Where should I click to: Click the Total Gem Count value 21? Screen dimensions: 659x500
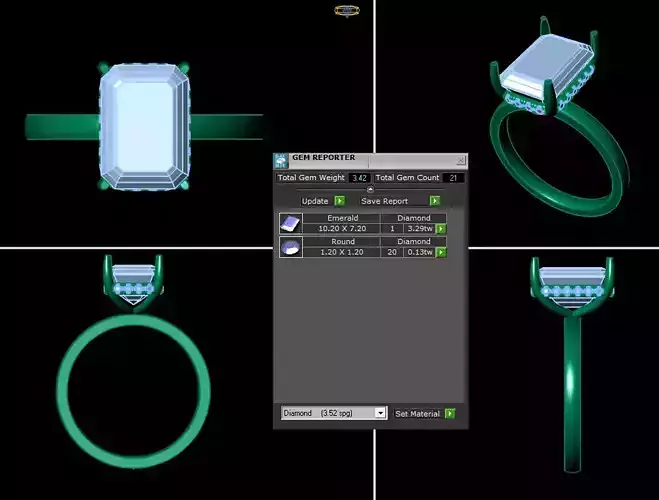tap(453, 178)
